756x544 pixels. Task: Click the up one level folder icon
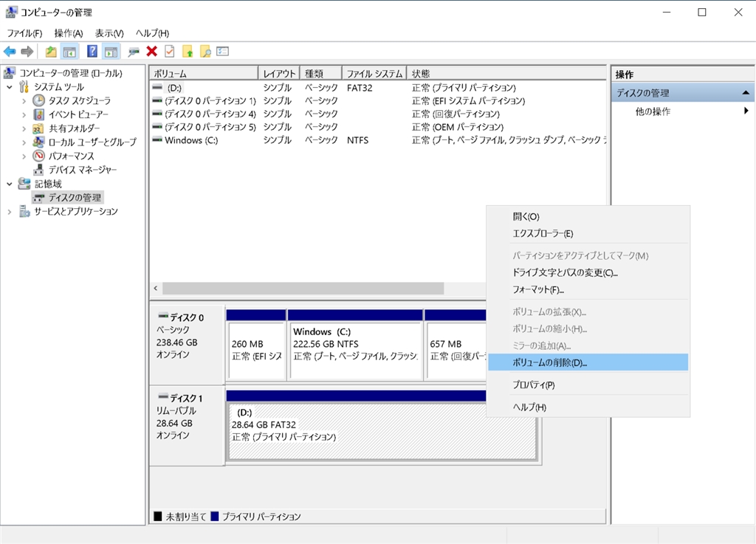(x=51, y=52)
